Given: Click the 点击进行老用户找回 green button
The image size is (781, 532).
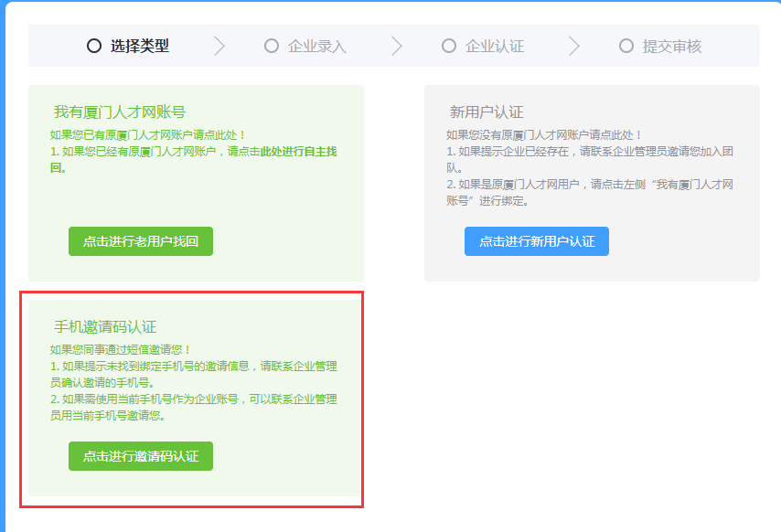Looking at the screenshot, I should [x=141, y=241].
